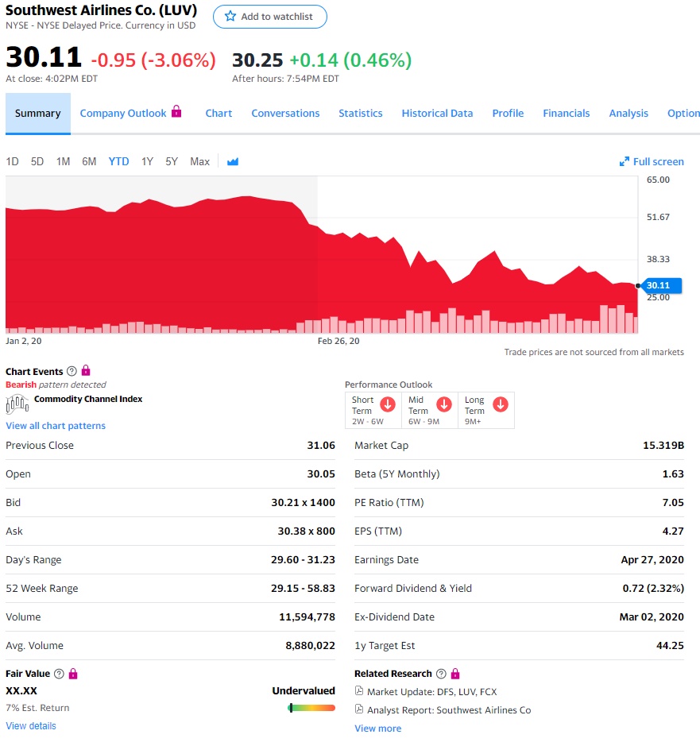Set chart range to 1M
The height and width of the screenshot is (746, 700).
[63, 162]
